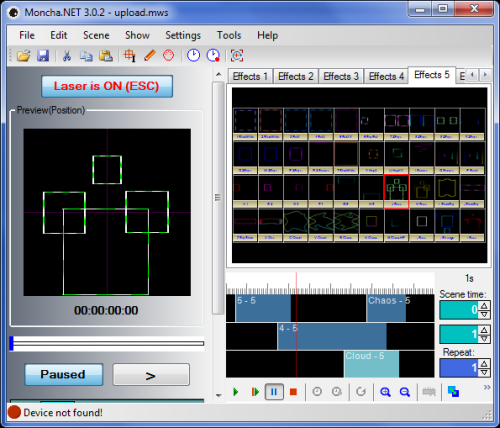Screen dimensions: 500x428
Task: Play from cursor with green bar-arrow icon
Action: coord(255,392)
